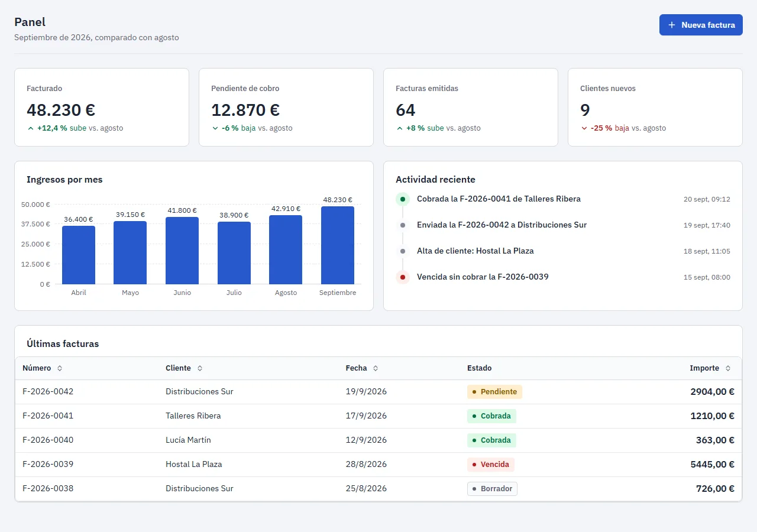Select the Agosto bar in the income chart
This screenshot has width=757, height=532.
click(286, 249)
